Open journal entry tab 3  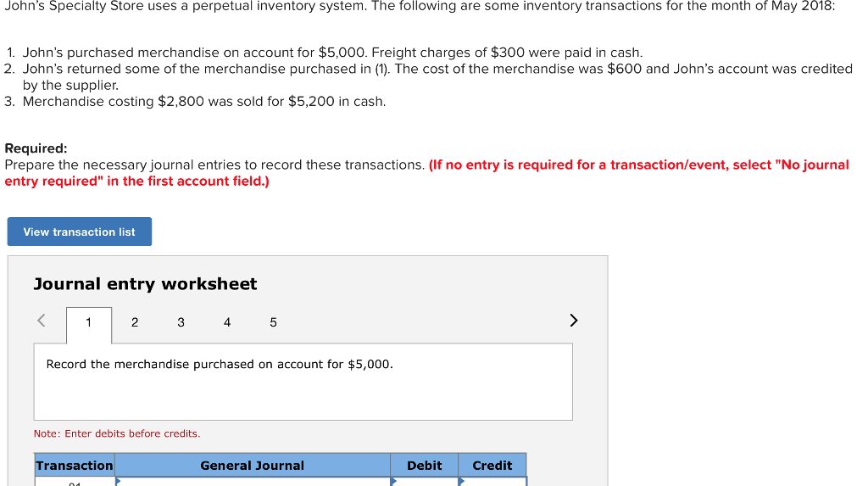pos(181,322)
